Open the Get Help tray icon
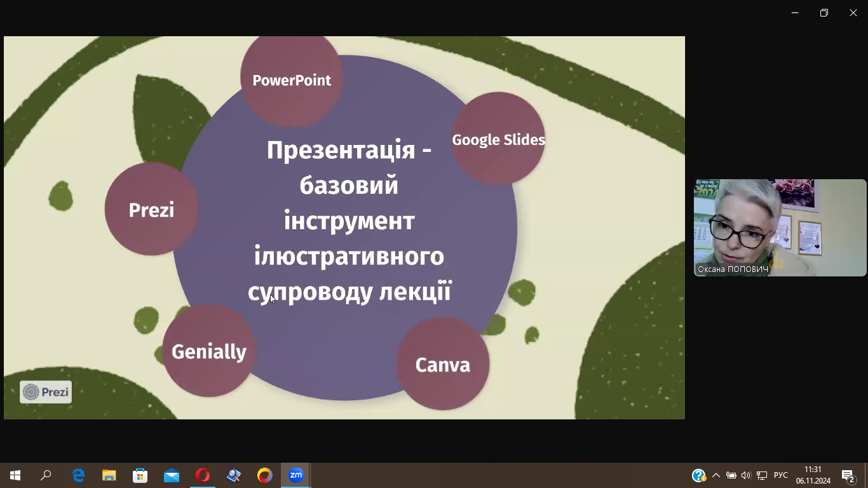 click(698, 475)
